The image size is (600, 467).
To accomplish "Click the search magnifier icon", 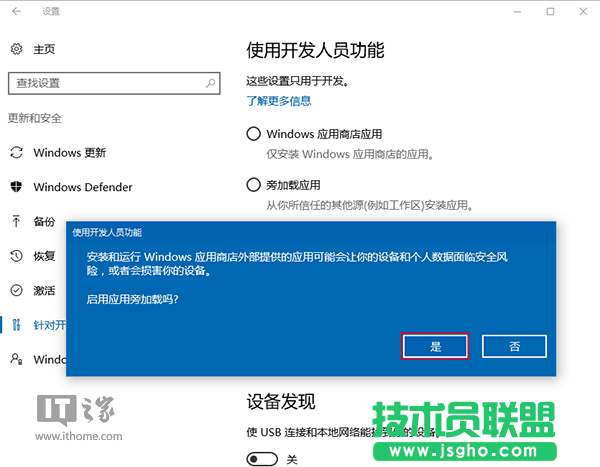I will [x=210, y=83].
